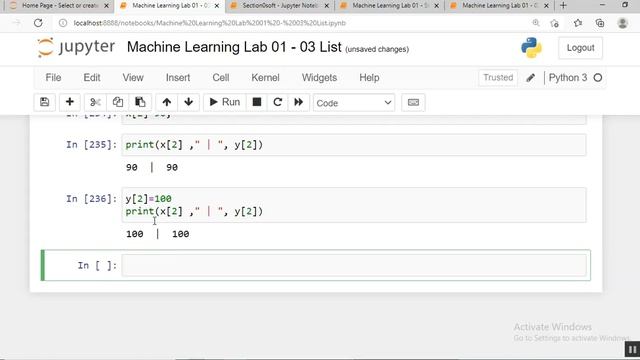The height and width of the screenshot is (360, 640).
Task: Click the zoom magnifier icon in address bar
Action: tap(536, 23)
